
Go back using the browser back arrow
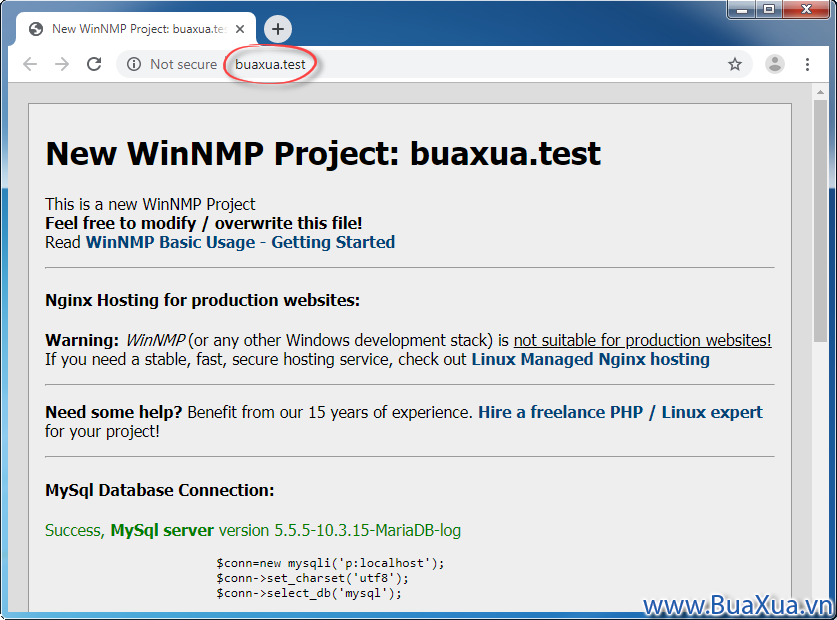coord(30,65)
